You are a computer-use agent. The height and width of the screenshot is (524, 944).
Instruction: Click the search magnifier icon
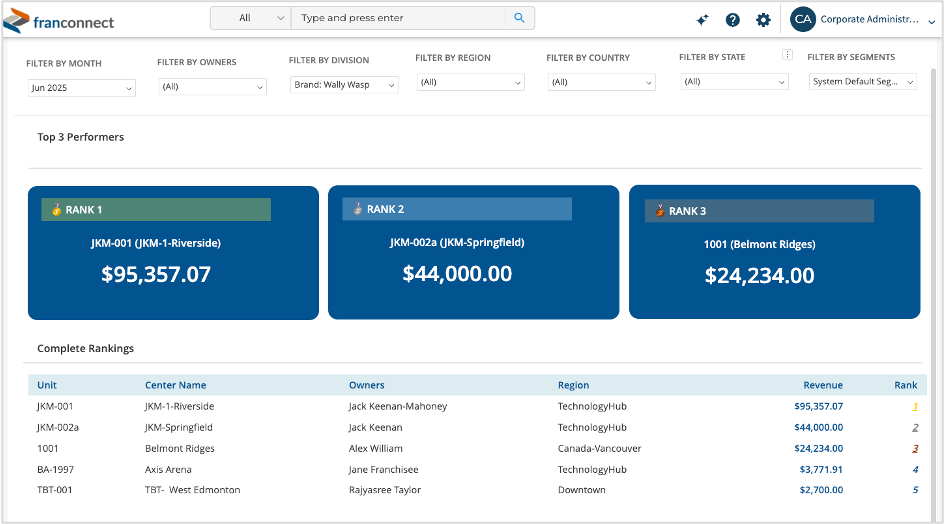519,18
